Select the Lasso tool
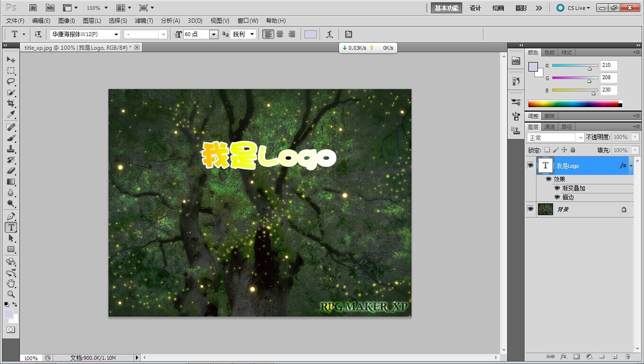 point(11,82)
